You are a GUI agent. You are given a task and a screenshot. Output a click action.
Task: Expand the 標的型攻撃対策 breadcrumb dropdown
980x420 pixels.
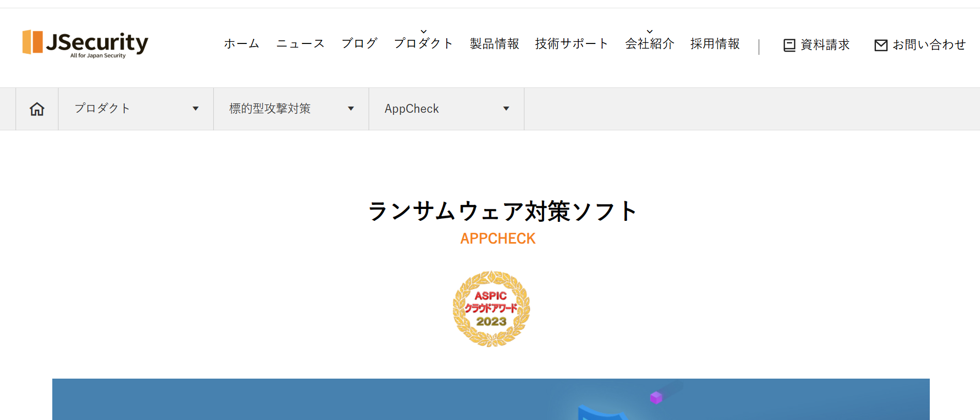[350, 109]
